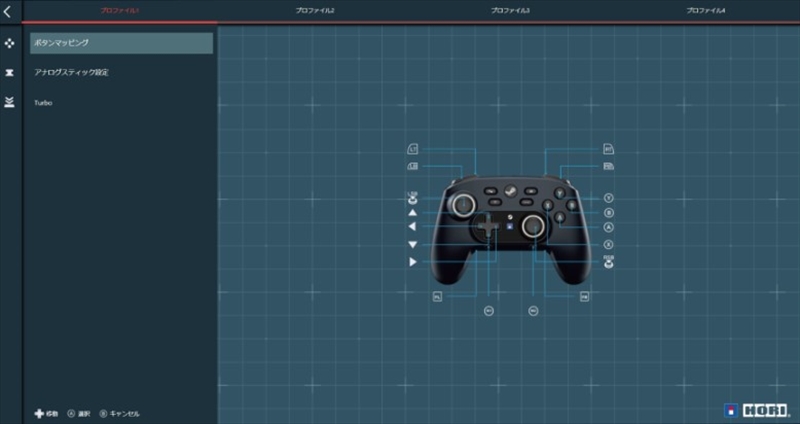
Task: Select the D-pad left arrow mapping
Action: coord(412,227)
